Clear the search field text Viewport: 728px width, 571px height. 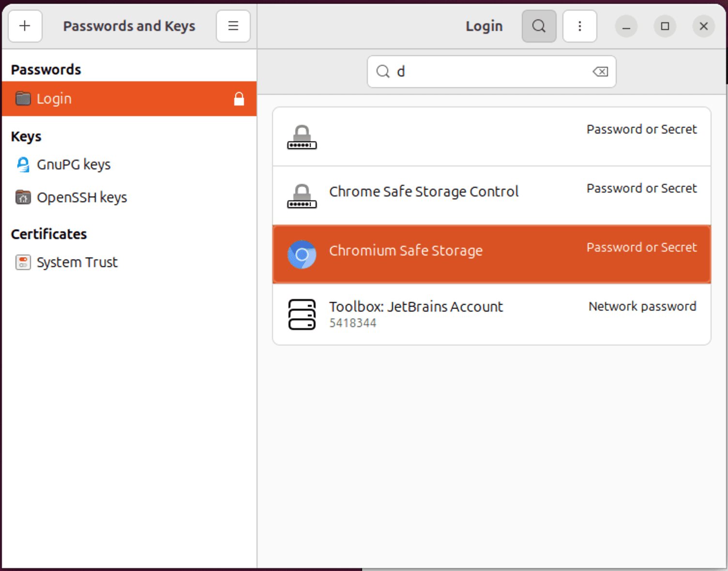point(600,72)
